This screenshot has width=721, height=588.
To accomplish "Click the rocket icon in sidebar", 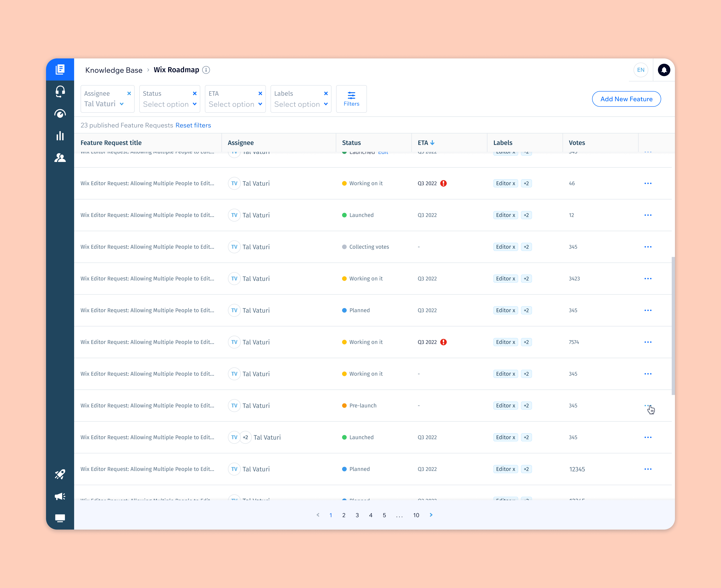I will [x=60, y=474].
